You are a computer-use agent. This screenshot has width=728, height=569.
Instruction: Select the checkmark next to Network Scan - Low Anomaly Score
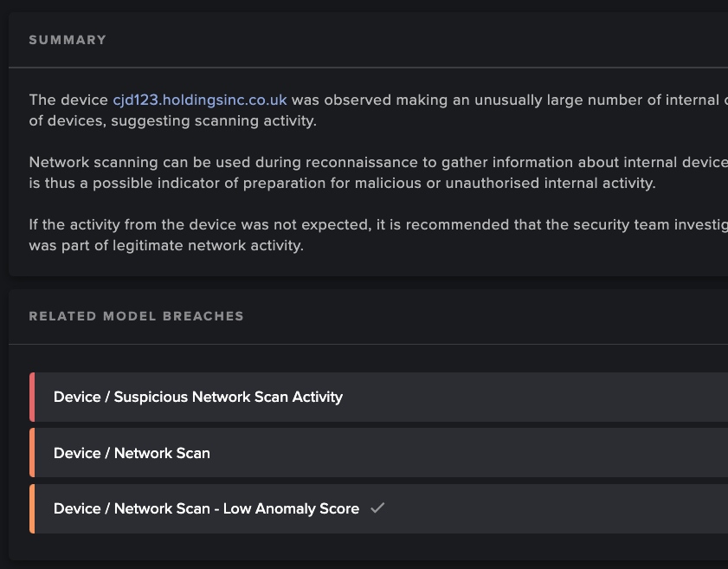point(377,508)
